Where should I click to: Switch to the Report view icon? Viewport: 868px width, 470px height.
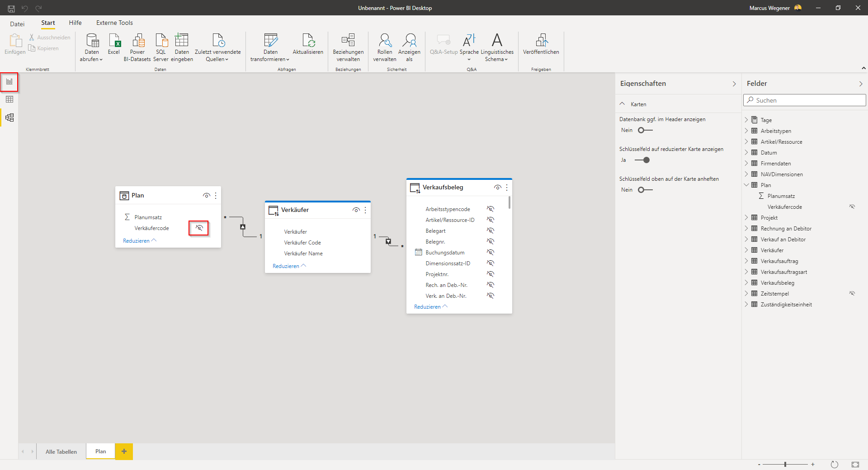(x=9, y=82)
